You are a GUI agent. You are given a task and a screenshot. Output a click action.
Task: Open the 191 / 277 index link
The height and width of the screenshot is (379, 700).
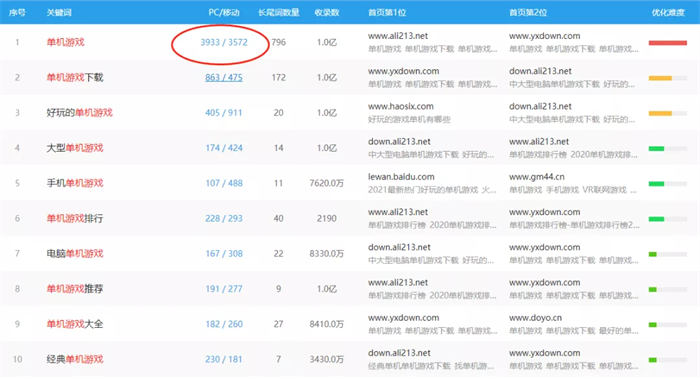224,289
